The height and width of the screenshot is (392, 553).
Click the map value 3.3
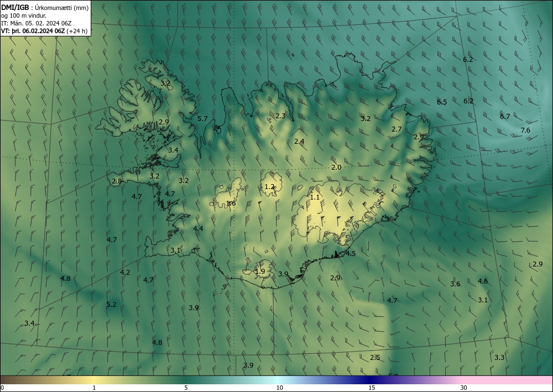click(499, 358)
